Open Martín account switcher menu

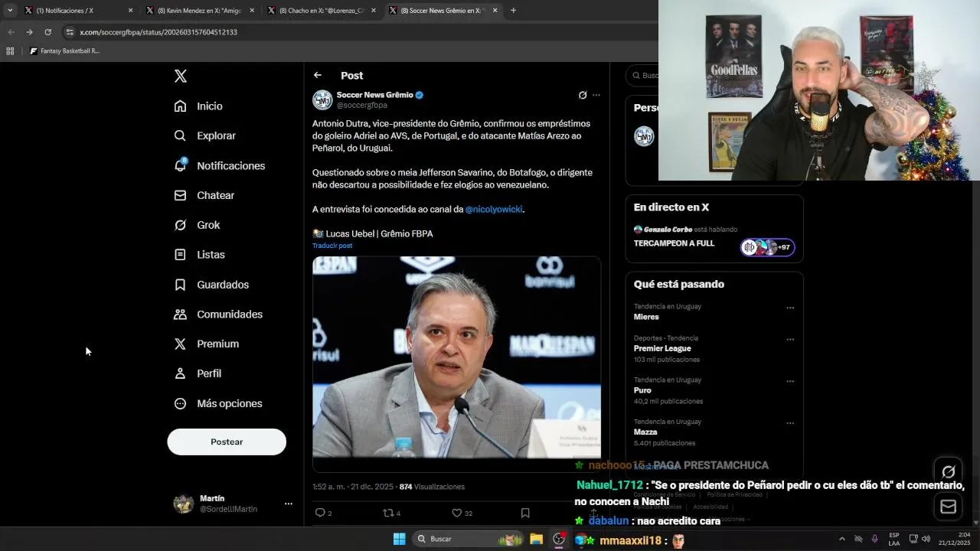(x=233, y=504)
